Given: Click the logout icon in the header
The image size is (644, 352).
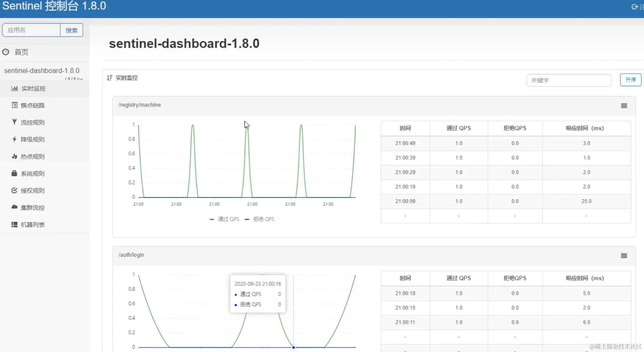Looking at the screenshot, I should pyautogui.click(x=635, y=7).
